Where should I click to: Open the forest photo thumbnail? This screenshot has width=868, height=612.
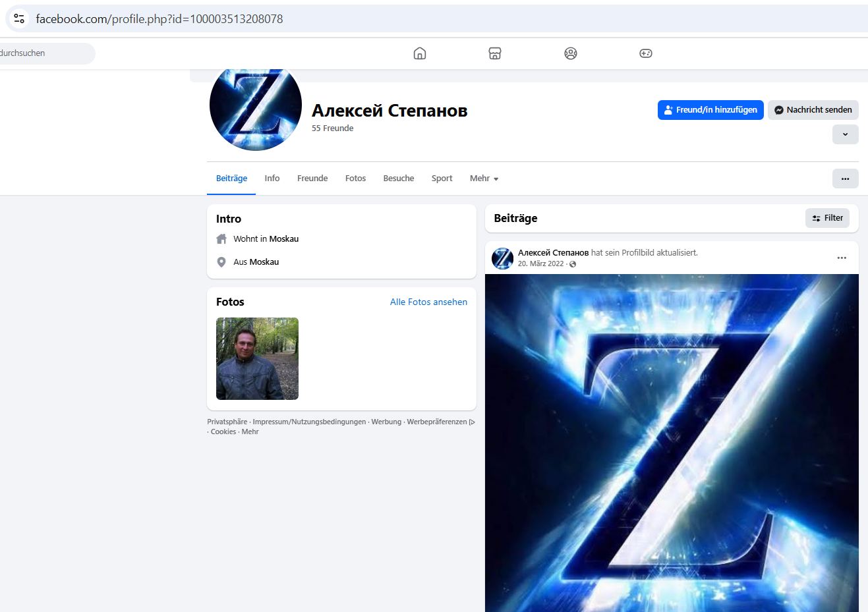point(257,358)
